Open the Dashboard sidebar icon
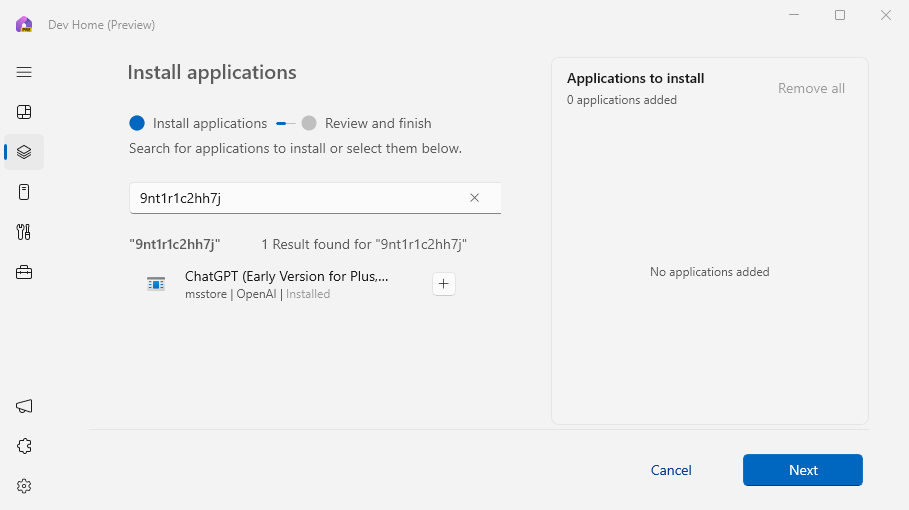The width and height of the screenshot is (909, 510). (24, 112)
